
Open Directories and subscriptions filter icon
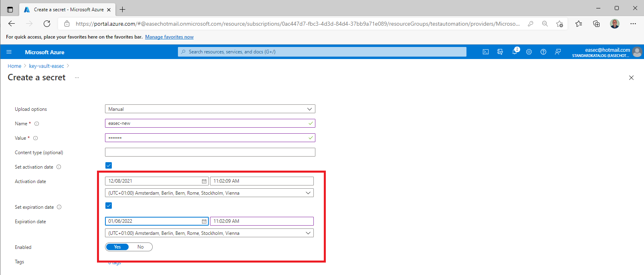500,52
